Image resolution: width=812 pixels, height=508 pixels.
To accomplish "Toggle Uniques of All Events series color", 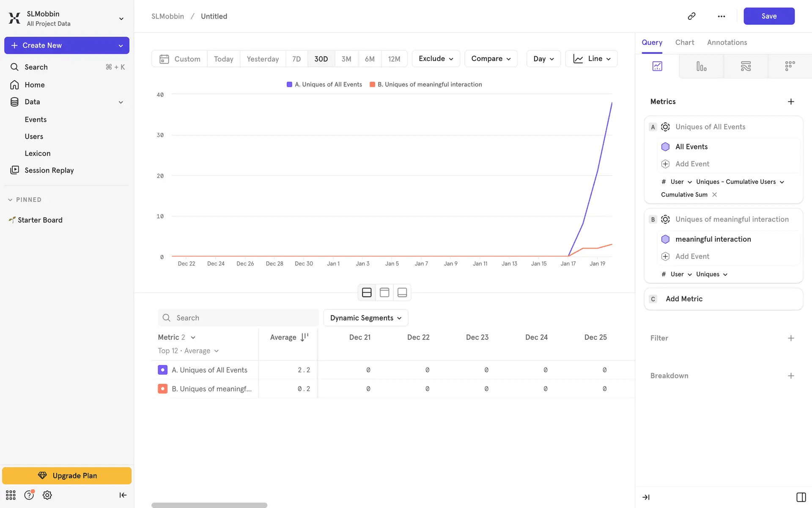I will pyautogui.click(x=162, y=370).
